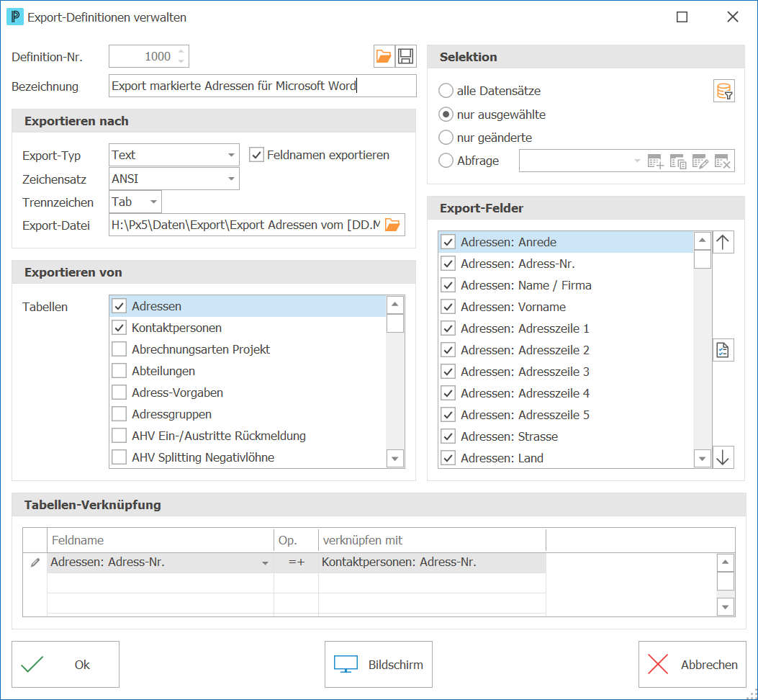Image resolution: width=758 pixels, height=700 pixels.
Task: Select the nur geänderte radio option
Action: pyautogui.click(x=446, y=138)
